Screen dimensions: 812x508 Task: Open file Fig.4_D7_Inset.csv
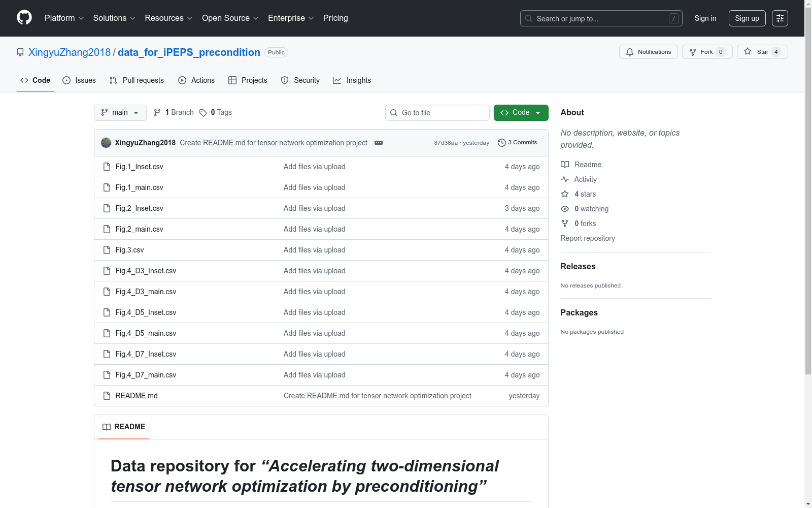click(x=146, y=354)
